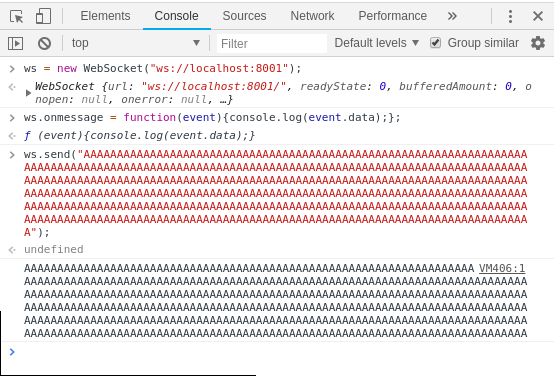The width and height of the screenshot is (554, 376).
Task: Click the 'f (event){console.log' function output
Action: pyautogui.click(x=139, y=136)
